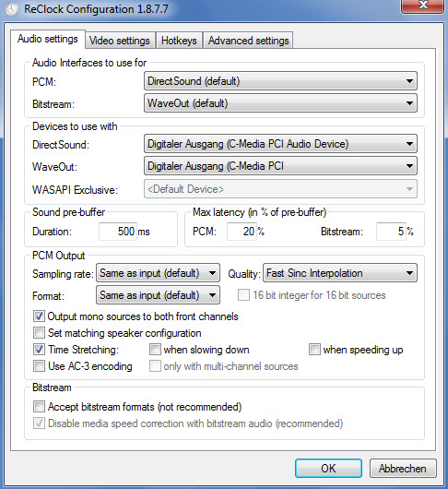Enable Accept bitstream formats checkbox
448x489 pixels.
coord(39,407)
